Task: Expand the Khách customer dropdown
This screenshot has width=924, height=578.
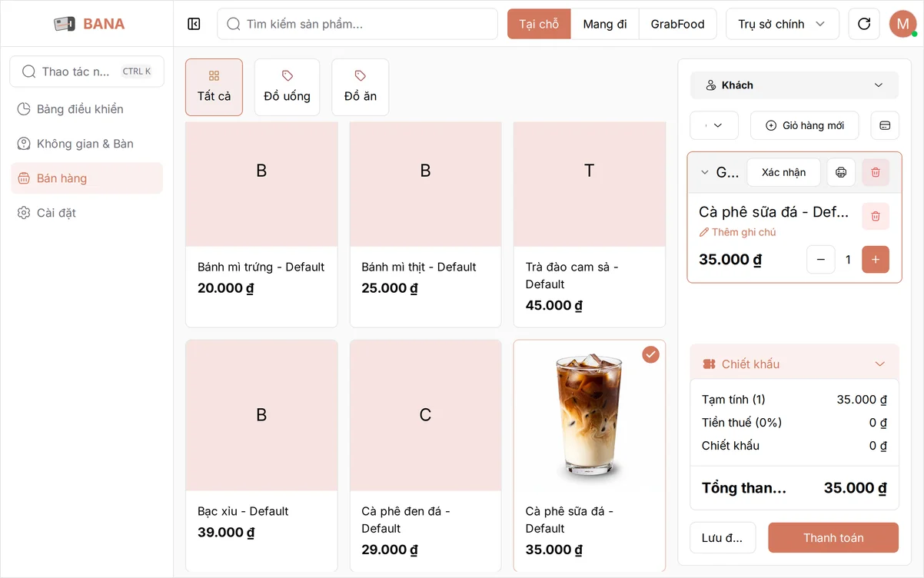Action: point(794,85)
